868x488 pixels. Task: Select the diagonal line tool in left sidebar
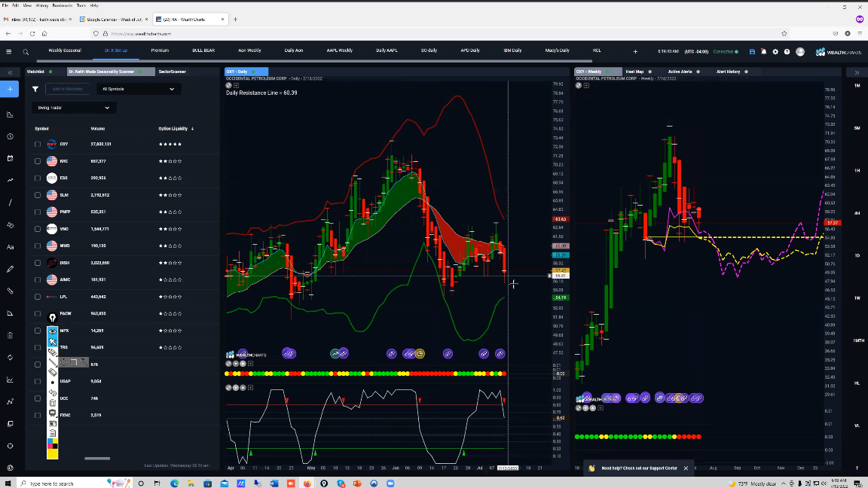(10, 203)
